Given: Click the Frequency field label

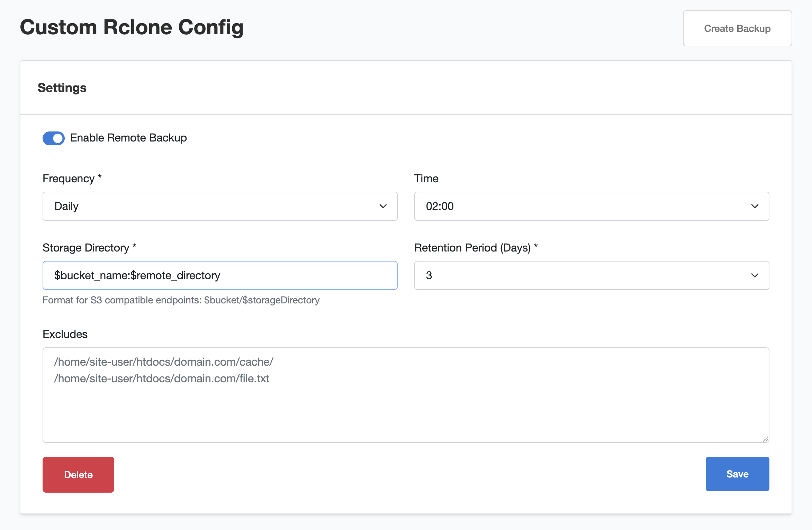Looking at the screenshot, I should coord(69,179).
